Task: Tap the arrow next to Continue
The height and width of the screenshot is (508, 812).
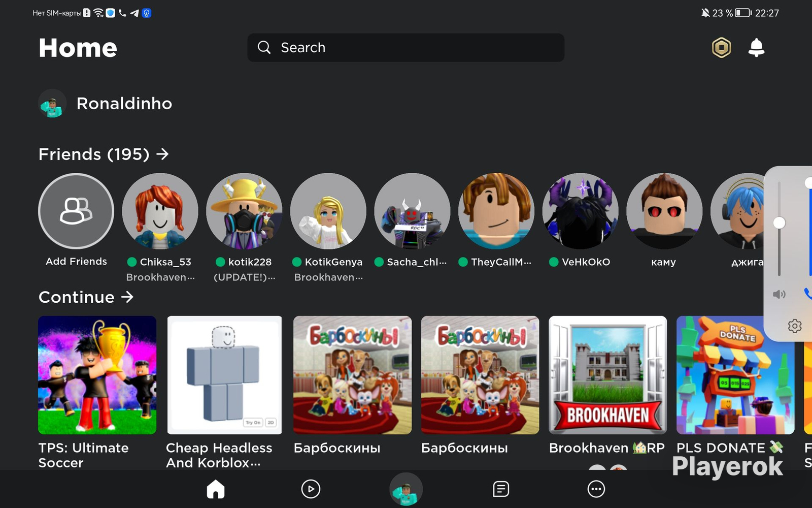Action: 127,297
